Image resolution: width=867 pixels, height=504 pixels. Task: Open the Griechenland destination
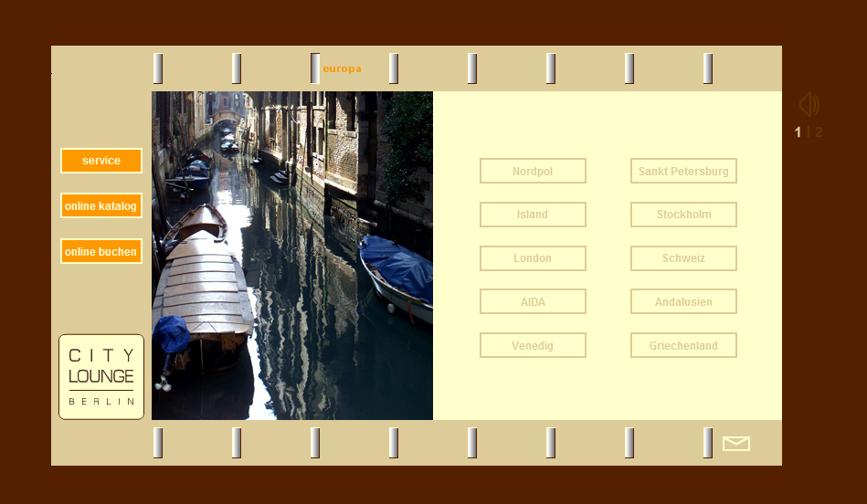[683, 346]
